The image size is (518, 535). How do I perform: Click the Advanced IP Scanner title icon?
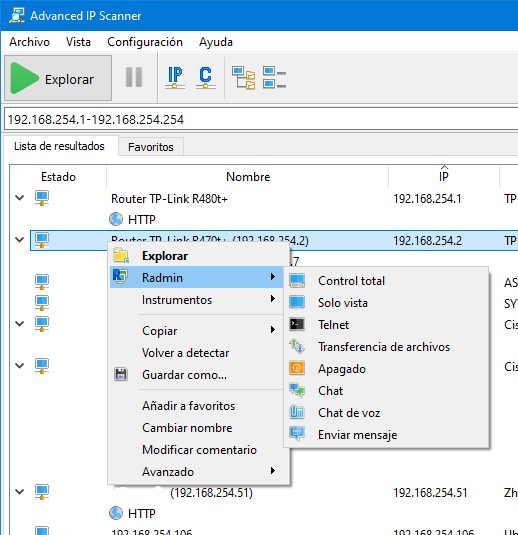click(x=17, y=15)
